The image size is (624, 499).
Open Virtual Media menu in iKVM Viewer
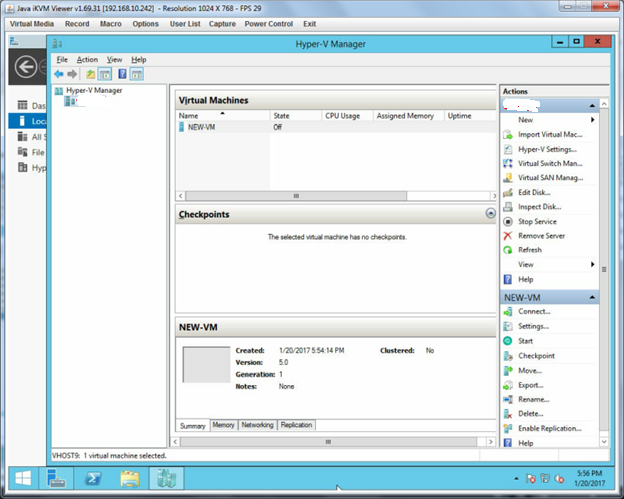coord(32,24)
